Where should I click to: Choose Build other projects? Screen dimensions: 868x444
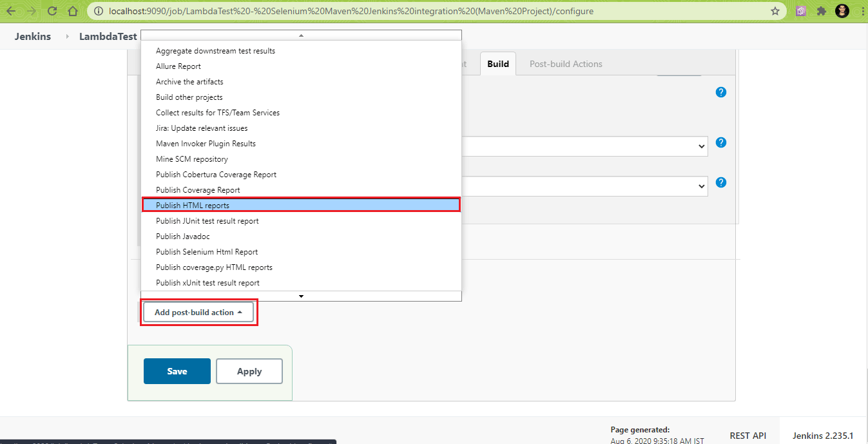tap(301, 97)
